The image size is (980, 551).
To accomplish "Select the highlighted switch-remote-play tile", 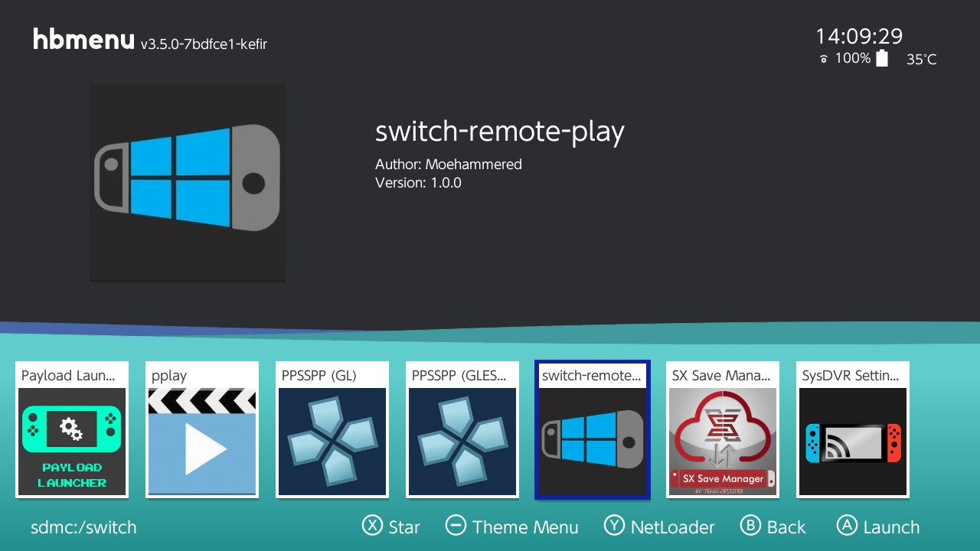I will click(x=593, y=429).
